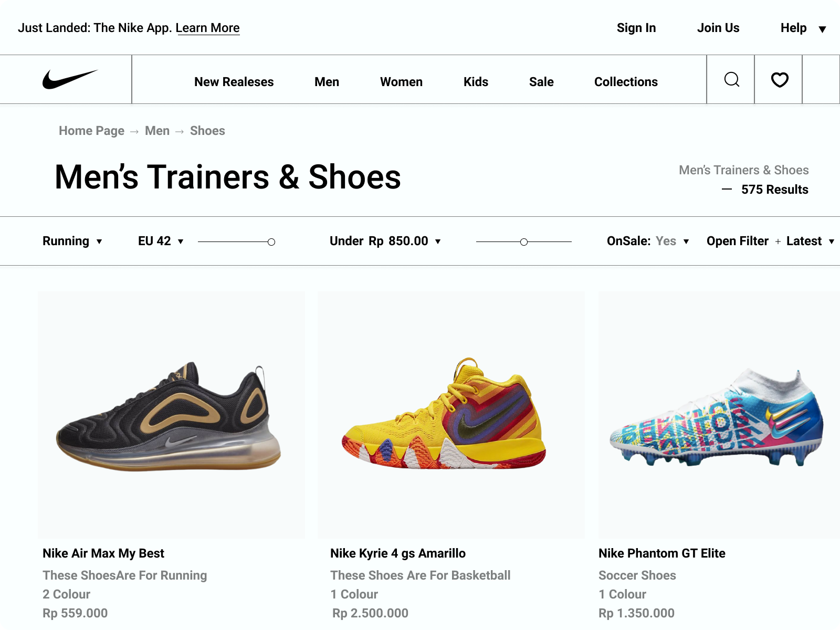Click the 575 Results text

click(x=775, y=190)
